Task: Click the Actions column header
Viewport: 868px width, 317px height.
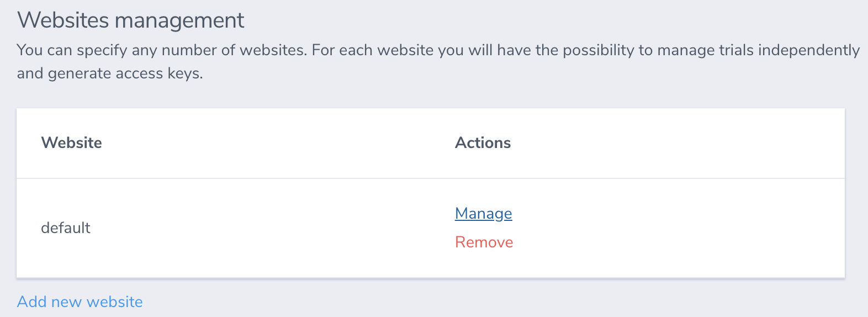Action: tap(483, 143)
